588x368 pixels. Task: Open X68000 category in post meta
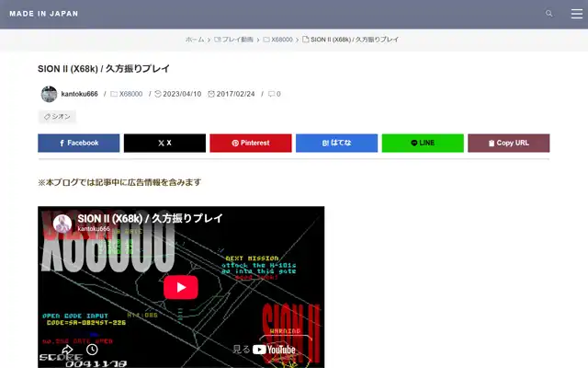coord(127,94)
